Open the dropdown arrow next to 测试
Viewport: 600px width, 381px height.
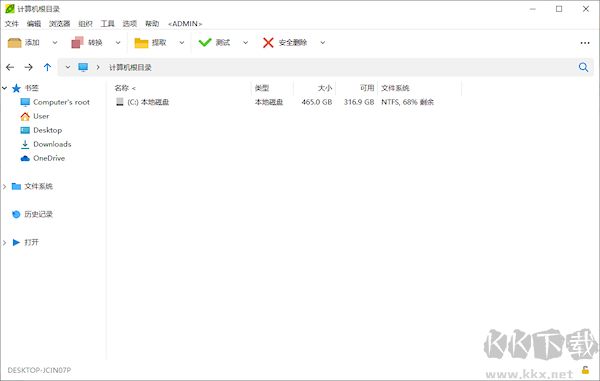(x=245, y=42)
